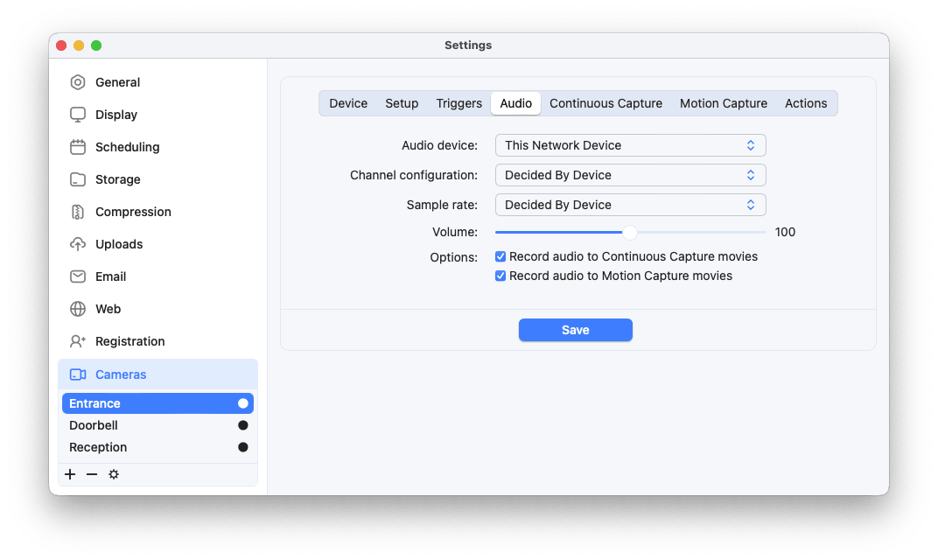The height and width of the screenshot is (560, 938).
Task: Remove the selected camera with minus button
Action: point(92,473)
